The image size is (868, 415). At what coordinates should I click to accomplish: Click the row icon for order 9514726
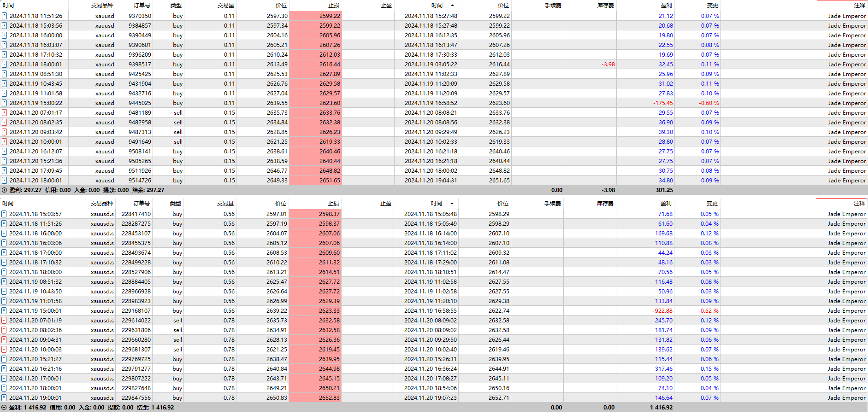(x=4, y=181)
